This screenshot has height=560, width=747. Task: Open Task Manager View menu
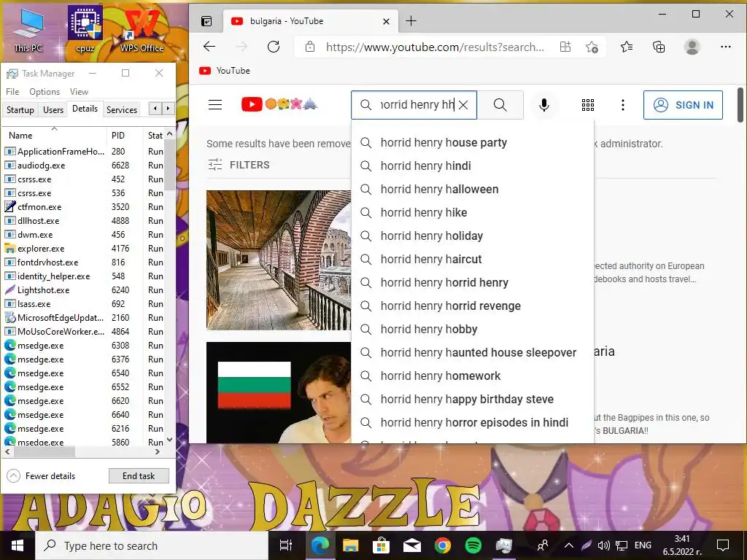coord(79,91)
